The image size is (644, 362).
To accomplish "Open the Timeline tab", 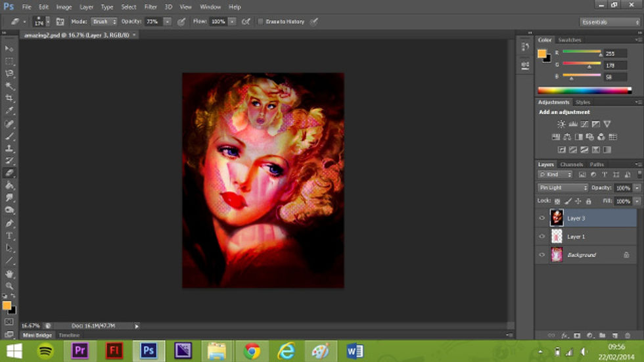I will [69, 335].
